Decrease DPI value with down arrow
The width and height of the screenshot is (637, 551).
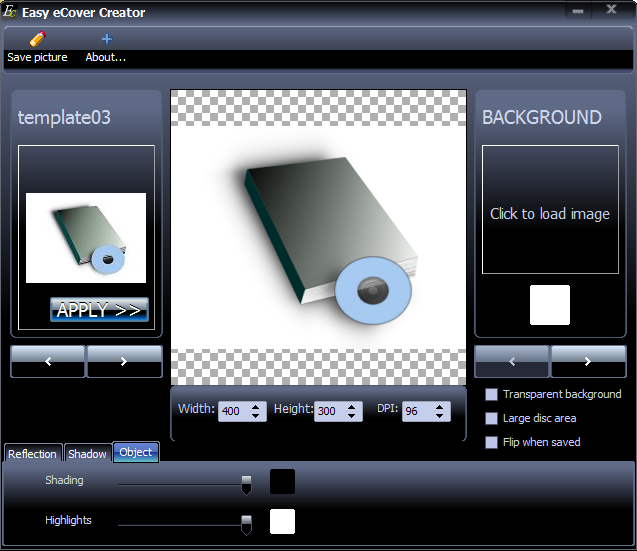point(440,416)
